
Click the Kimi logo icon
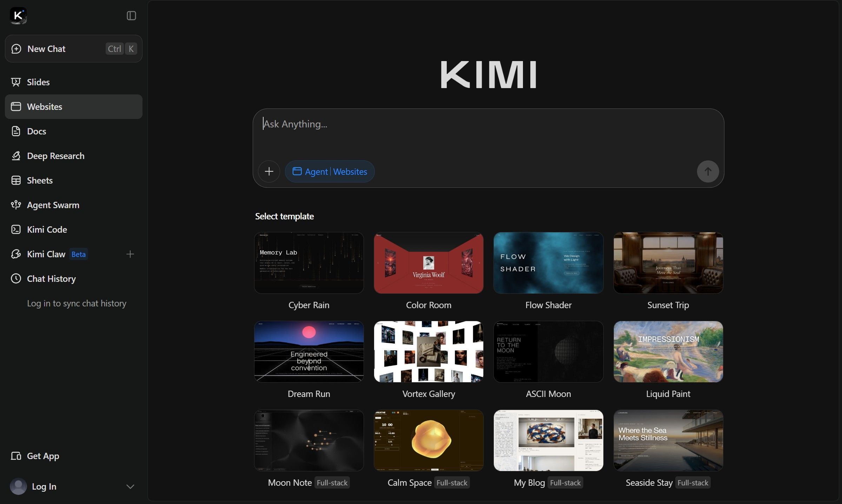tap(18, 16)
